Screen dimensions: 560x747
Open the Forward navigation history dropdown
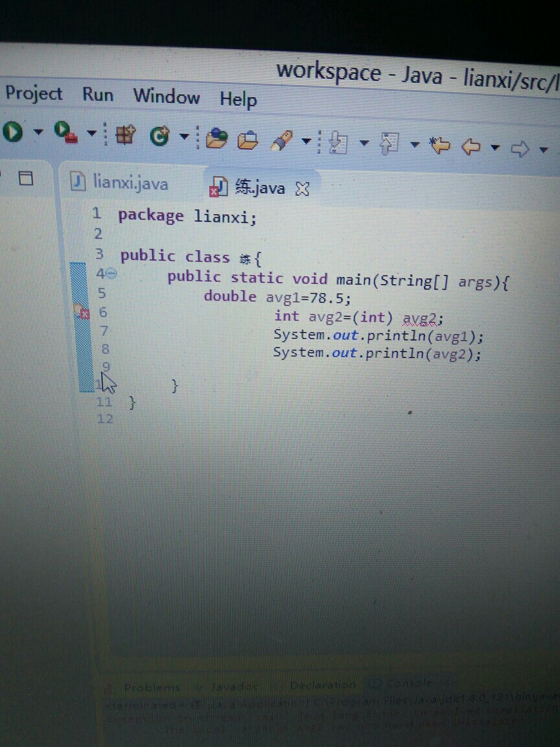(x=543, y=150)
